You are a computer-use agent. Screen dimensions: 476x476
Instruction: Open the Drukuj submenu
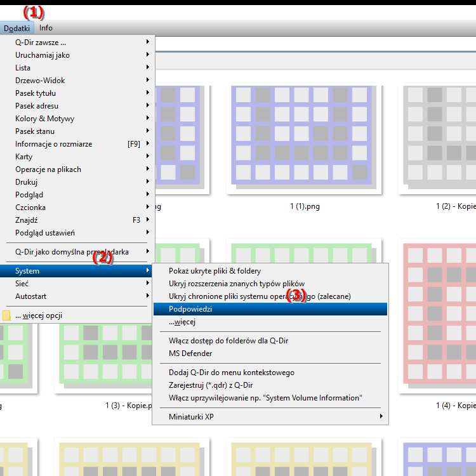(77, 182)
